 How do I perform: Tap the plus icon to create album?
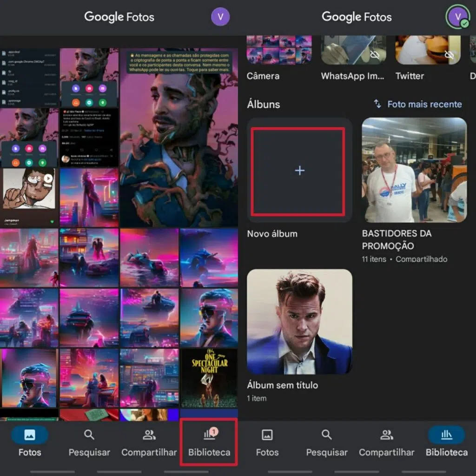pos(299,171)
